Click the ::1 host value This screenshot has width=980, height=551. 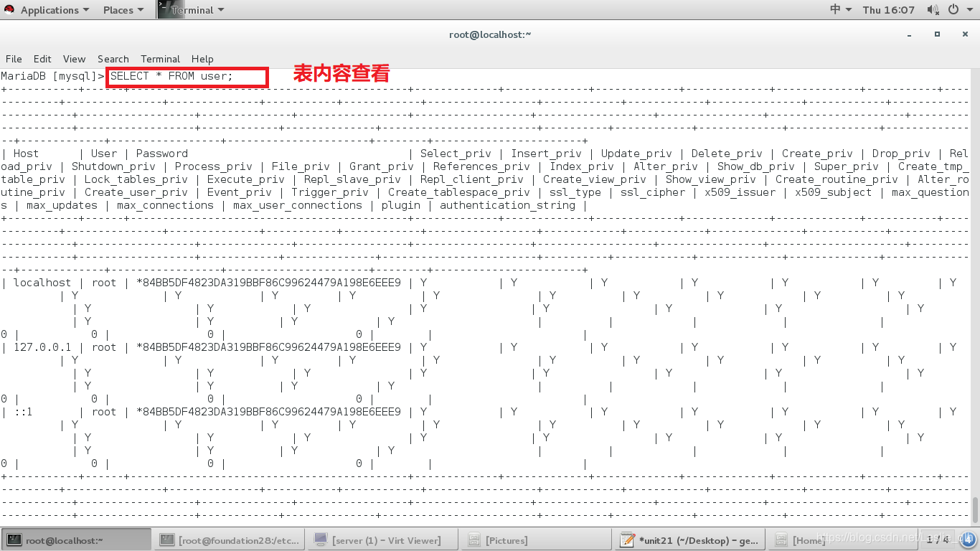point(23,412)
